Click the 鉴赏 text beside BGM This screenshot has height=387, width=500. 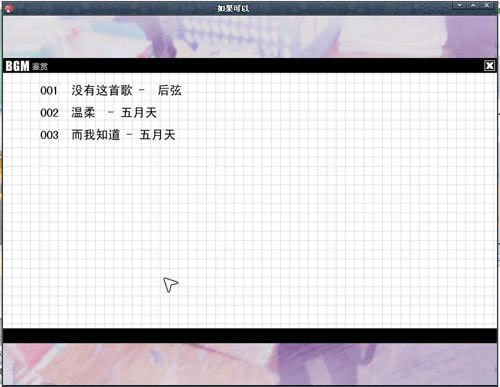(40, 67)
